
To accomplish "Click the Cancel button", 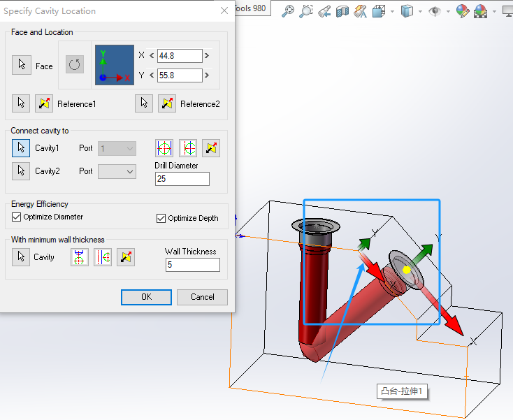I will pos(202,297).
